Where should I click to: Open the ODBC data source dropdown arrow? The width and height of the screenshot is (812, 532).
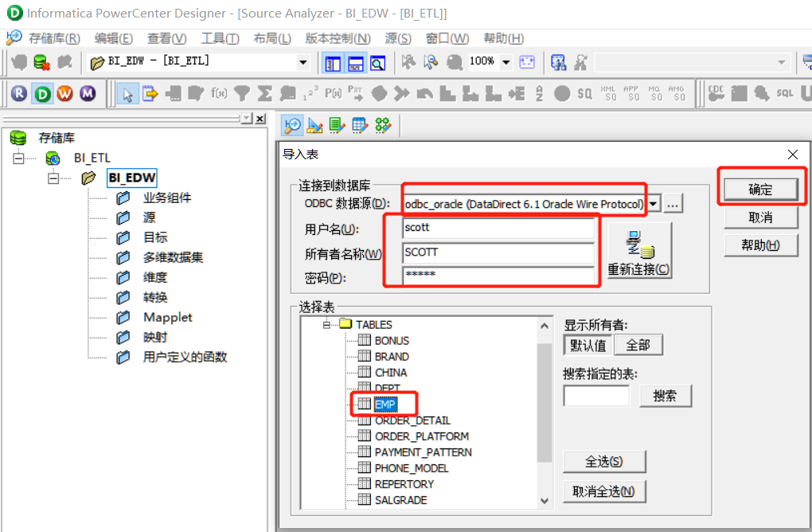pos(654,204)
